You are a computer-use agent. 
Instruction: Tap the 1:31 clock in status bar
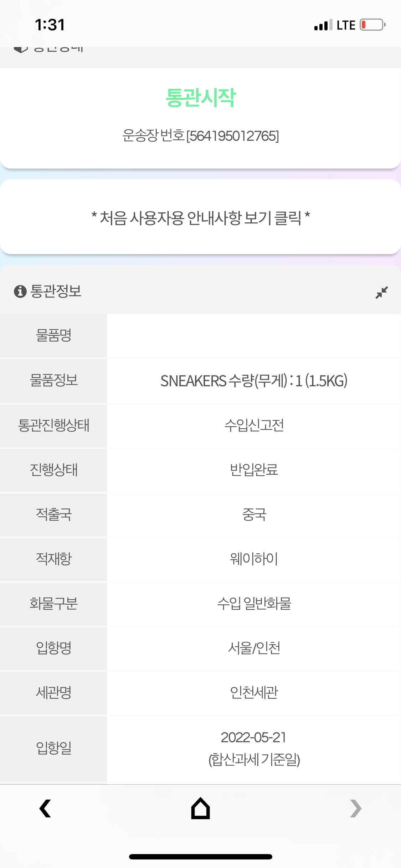coord(50,25)
